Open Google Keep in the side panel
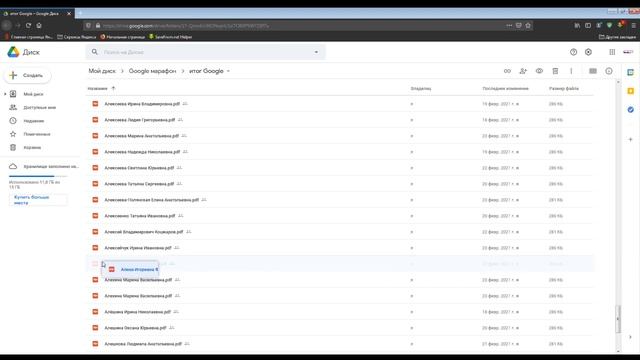The image size is (640, 360). point(631,91)
